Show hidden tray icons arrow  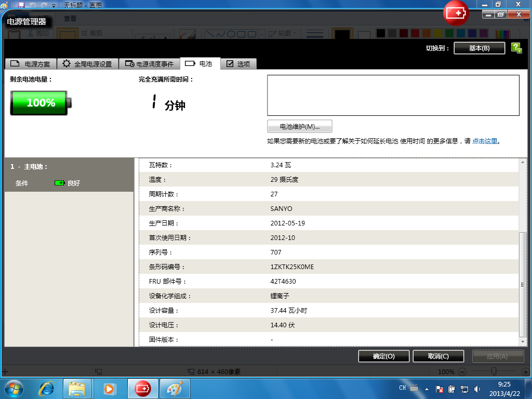[x=427, y=389]
